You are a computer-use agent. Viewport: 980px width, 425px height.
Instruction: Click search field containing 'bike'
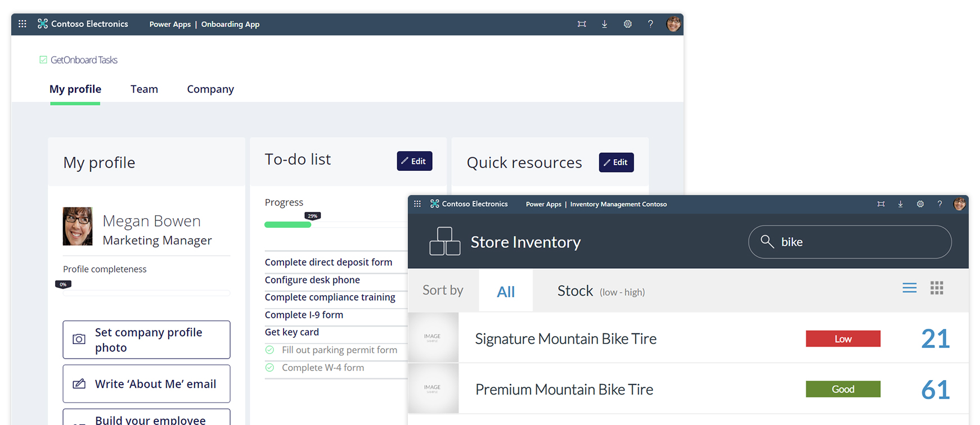coord(849,242)
